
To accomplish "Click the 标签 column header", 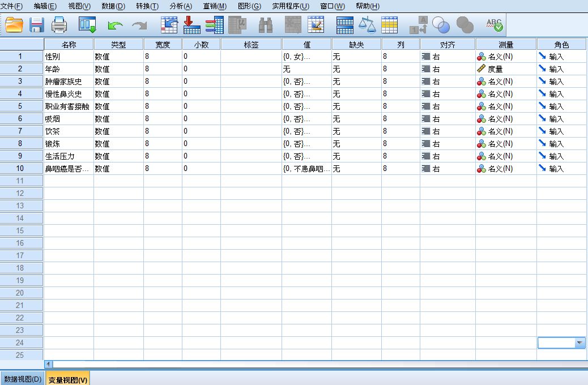I will pos(252,44).
